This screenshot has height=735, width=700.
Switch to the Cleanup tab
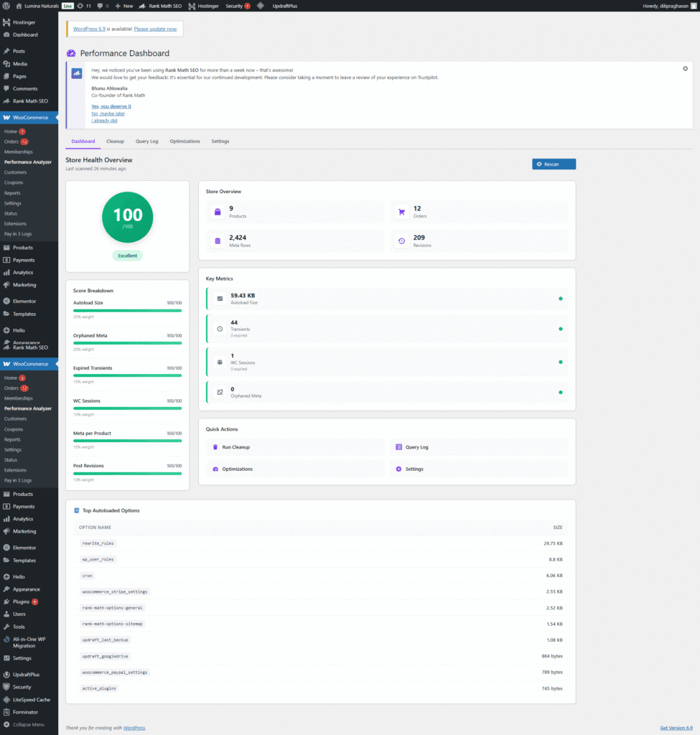(x=115, y=141)
